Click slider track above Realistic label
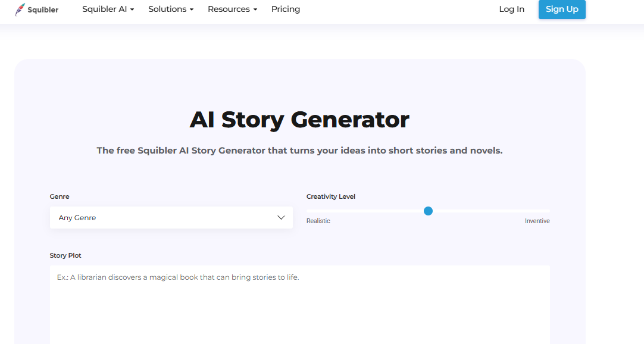The width and height of the screenshot is (644, 344). pyautogui.click(x=318, y=211)
